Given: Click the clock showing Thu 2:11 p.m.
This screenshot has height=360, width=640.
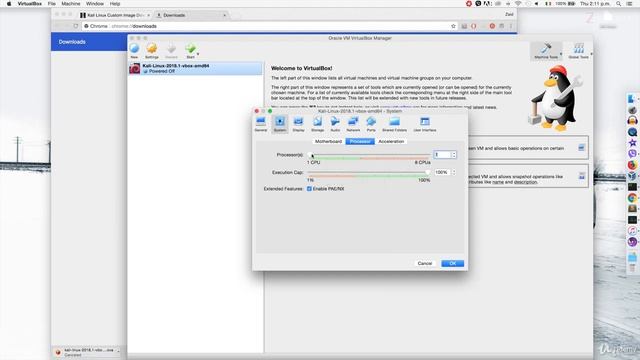Looking at the screenshot, I should point(594,4).
